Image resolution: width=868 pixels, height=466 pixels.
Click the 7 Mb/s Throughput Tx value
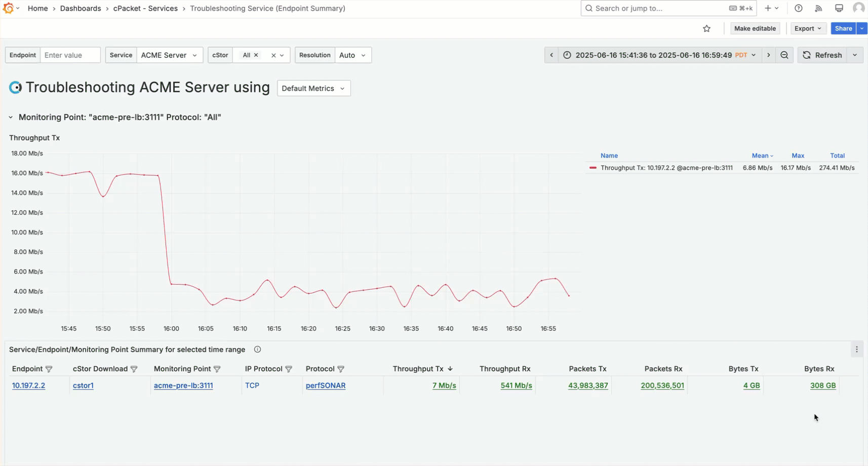click(x=444, y=385)
